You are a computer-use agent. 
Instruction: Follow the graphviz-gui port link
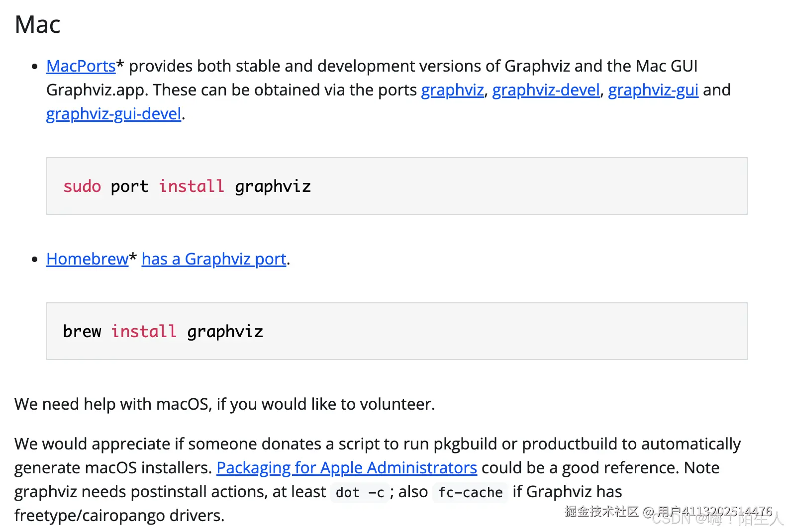coord(653,90)
